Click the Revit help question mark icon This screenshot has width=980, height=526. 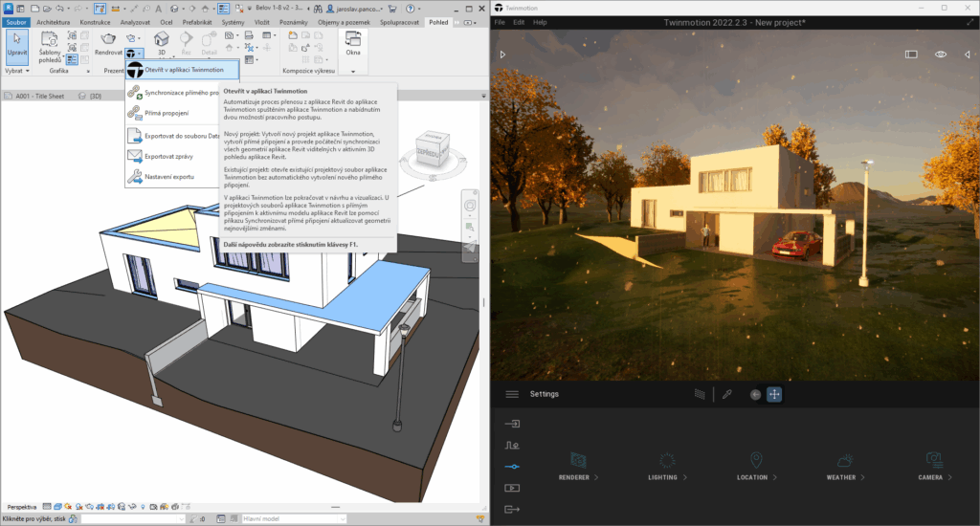(x=410, y=9)
